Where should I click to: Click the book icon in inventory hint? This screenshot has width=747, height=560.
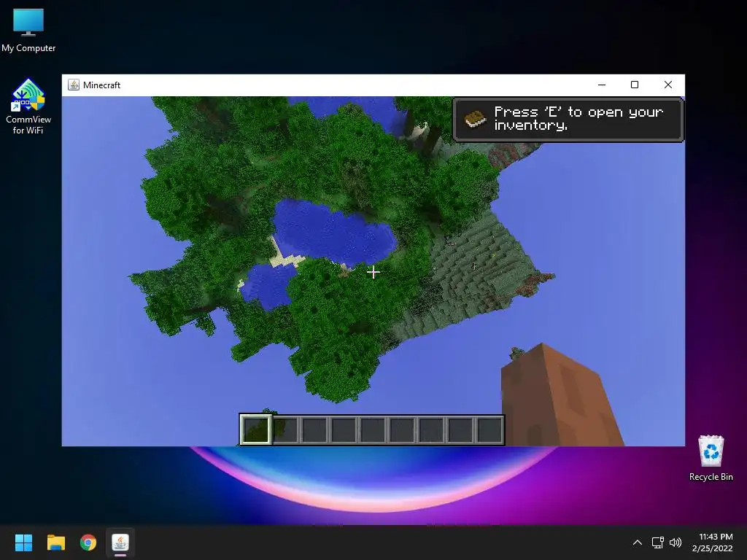click(475, 119)
